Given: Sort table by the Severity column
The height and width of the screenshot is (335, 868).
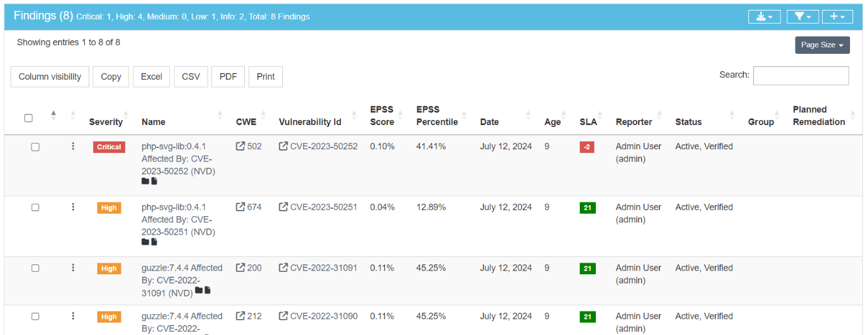Looking at the screenshot, I should [106, 122].
